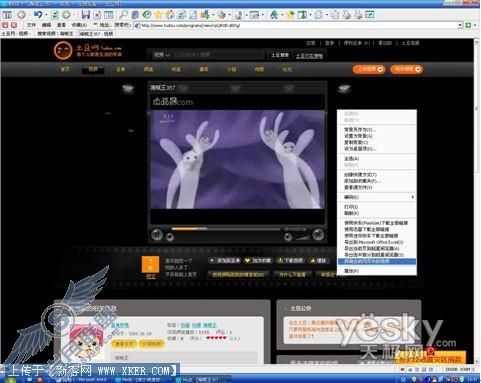Open search with the magnifier toolbar icon

(x=123, y=15)
